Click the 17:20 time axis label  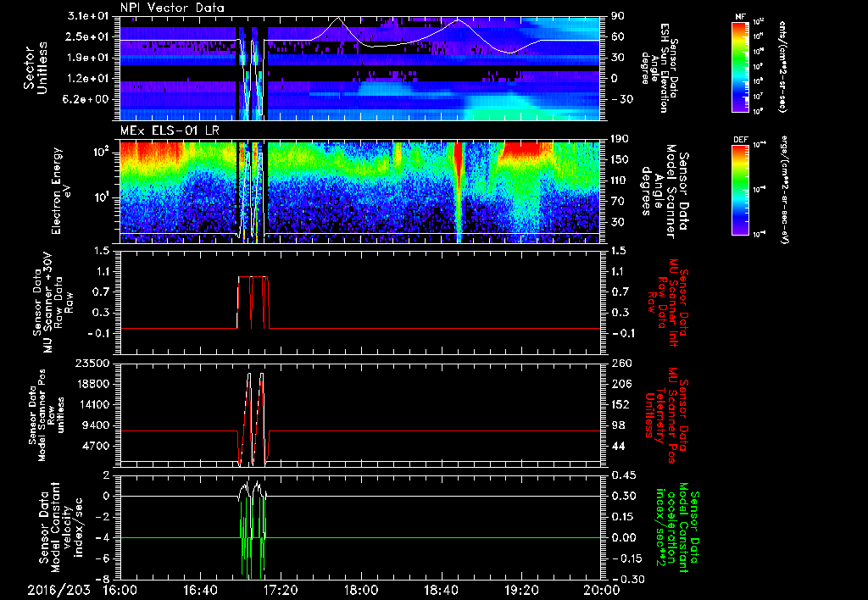click(281, 590)
